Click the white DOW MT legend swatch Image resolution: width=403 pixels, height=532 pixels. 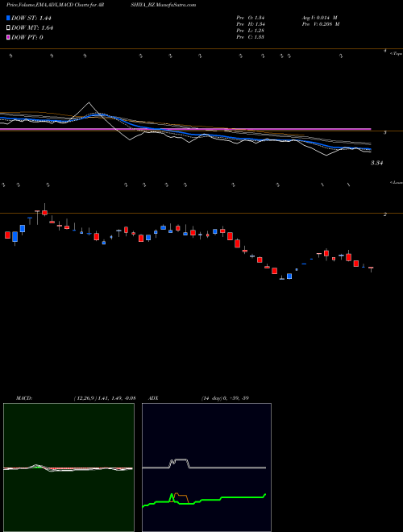pos(8,27)
